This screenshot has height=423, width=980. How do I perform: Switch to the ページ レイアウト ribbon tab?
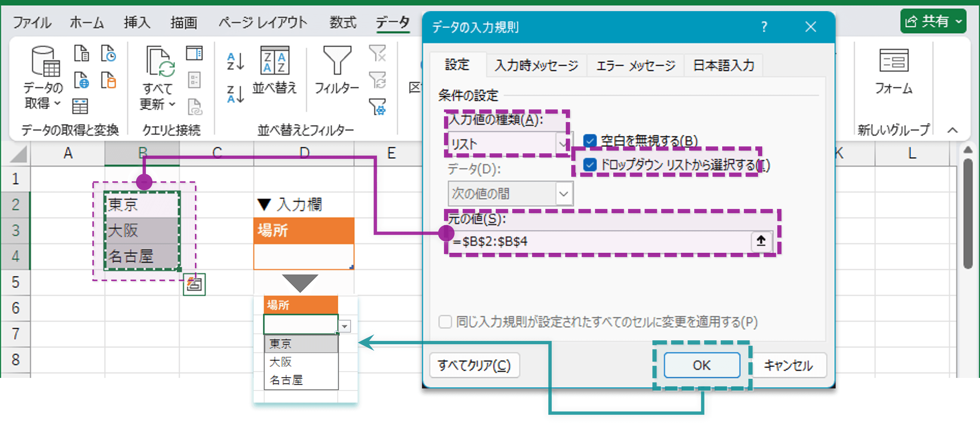(263, 23)
